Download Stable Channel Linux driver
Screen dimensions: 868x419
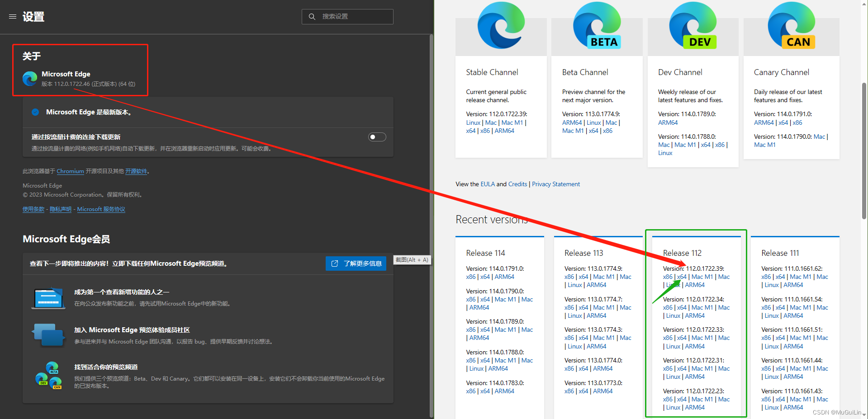pyautogui.click(x=473, y=122)
